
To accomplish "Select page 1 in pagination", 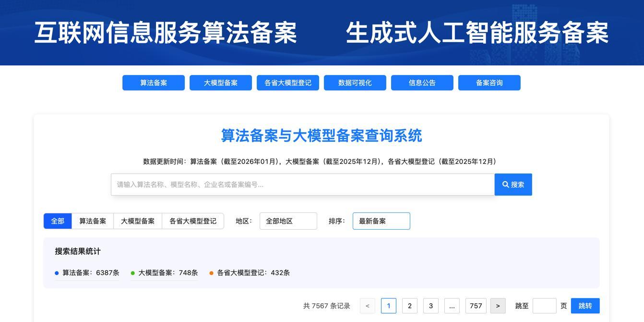I will (x=389, y=306).
